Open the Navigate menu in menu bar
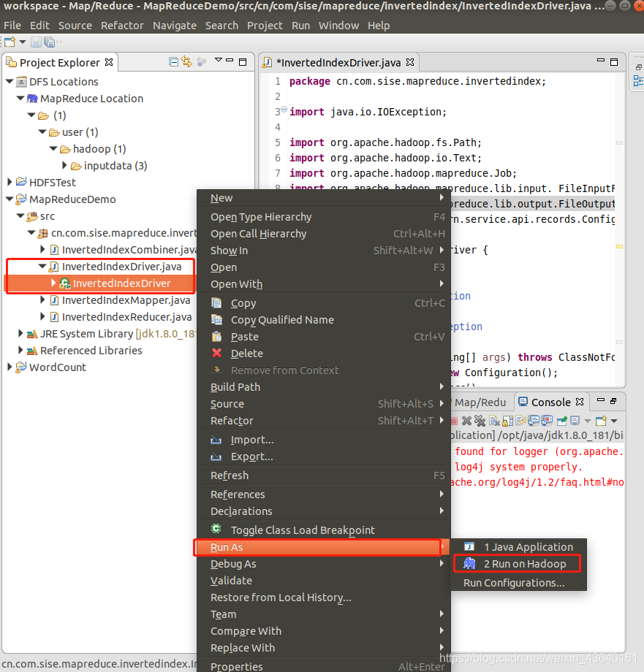This screenshot has height=672, width=644. (x=175, y=26)
